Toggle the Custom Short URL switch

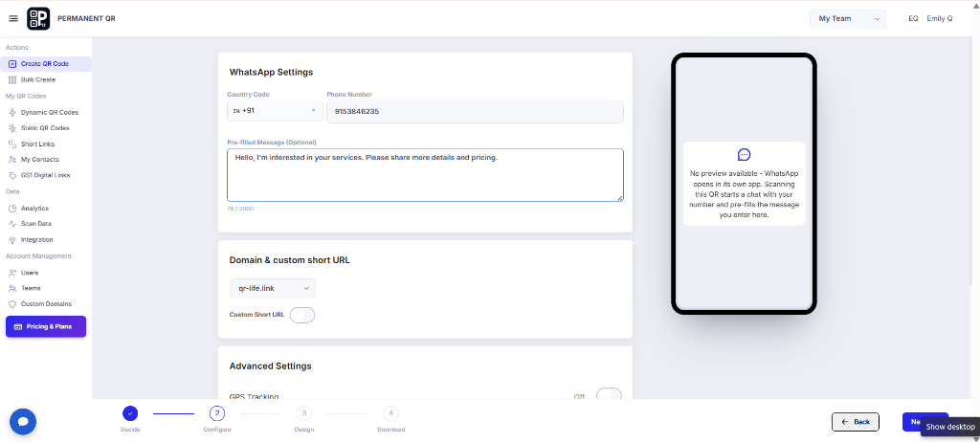click(x=302, y=315)
